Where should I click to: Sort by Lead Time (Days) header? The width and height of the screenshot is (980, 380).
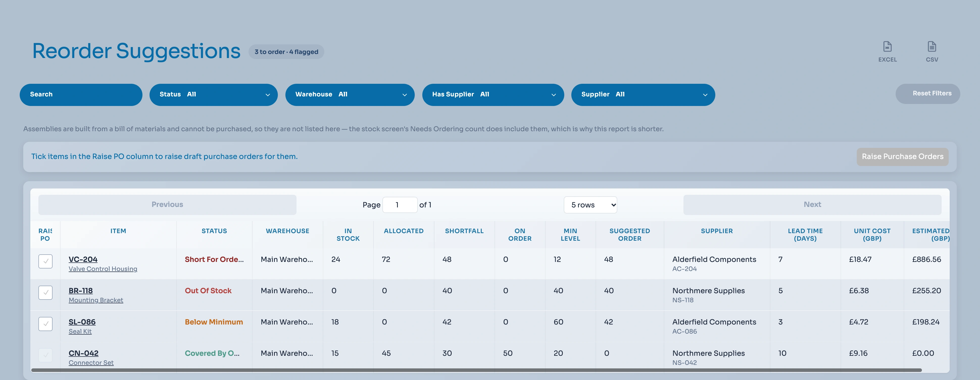click(805, 235)
